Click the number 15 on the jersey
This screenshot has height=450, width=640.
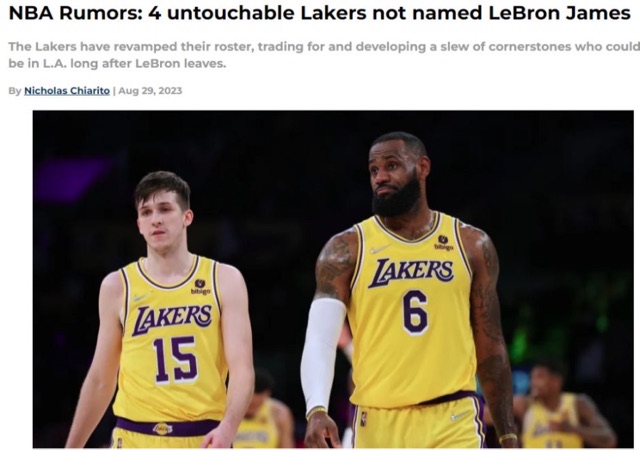pos(176,359)
